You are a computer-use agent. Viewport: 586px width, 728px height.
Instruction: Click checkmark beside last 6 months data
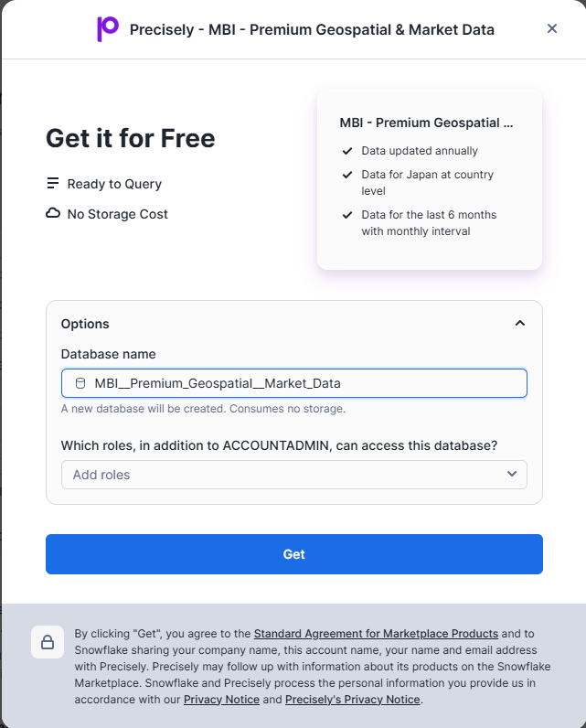[x=347, y=215]
